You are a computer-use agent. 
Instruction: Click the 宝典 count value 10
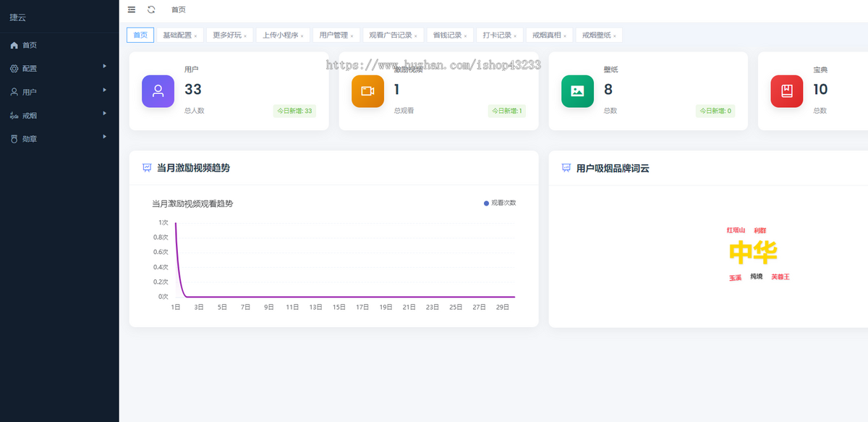coord(820,90)
